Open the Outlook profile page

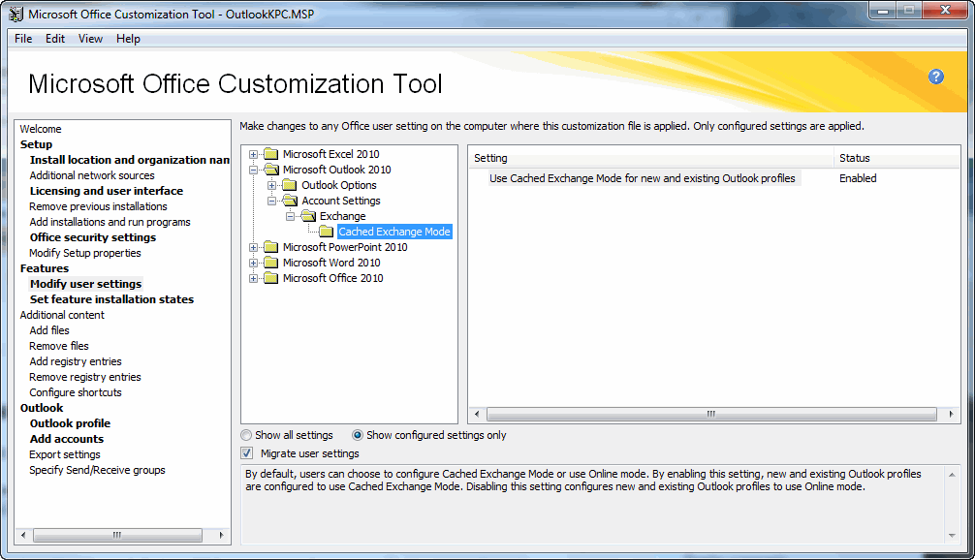tap(70, 423)
